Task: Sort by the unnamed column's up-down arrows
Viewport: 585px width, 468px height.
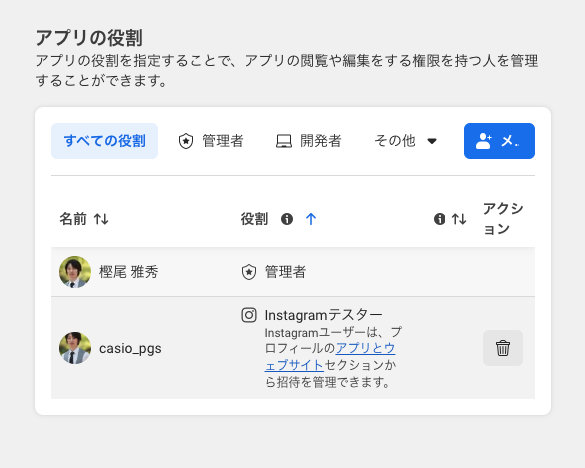Action: click(459, 219)
